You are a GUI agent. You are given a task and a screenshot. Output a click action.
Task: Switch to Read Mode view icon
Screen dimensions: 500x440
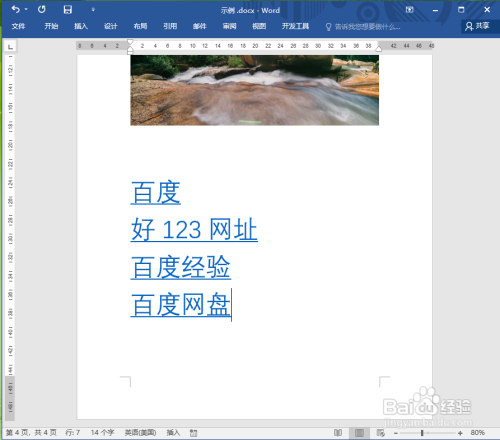point(338,433)
